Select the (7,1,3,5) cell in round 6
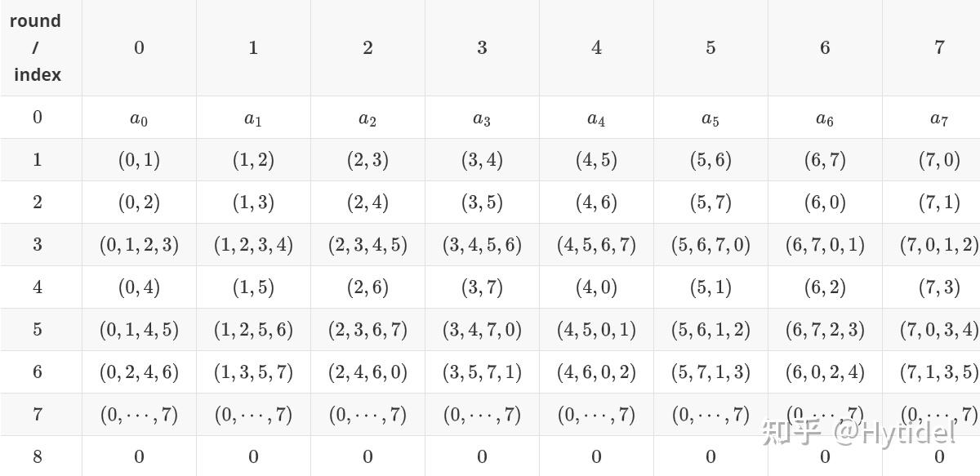The image size is (980, 476). (939, 372)
